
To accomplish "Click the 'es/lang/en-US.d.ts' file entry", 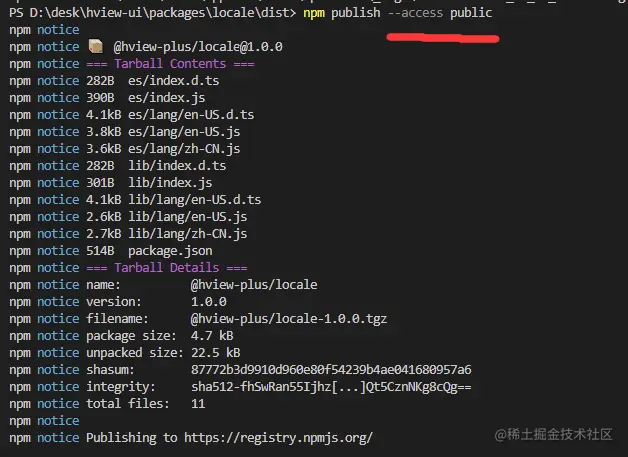I will pos(191,115).
